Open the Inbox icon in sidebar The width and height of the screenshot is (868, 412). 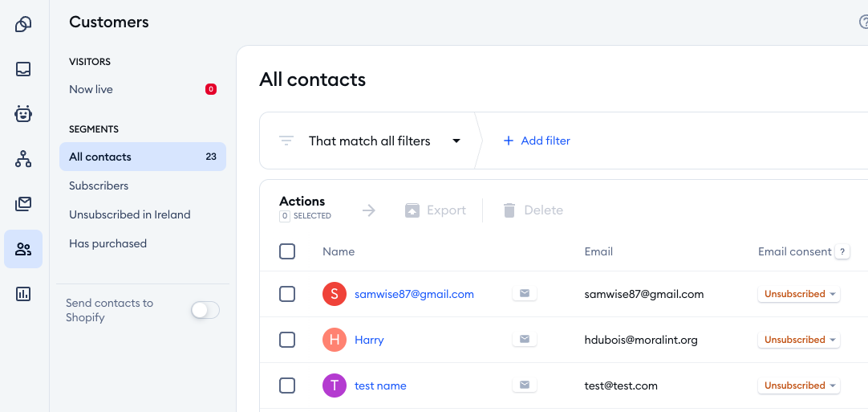pyautogui.click(x=23, y=69)
